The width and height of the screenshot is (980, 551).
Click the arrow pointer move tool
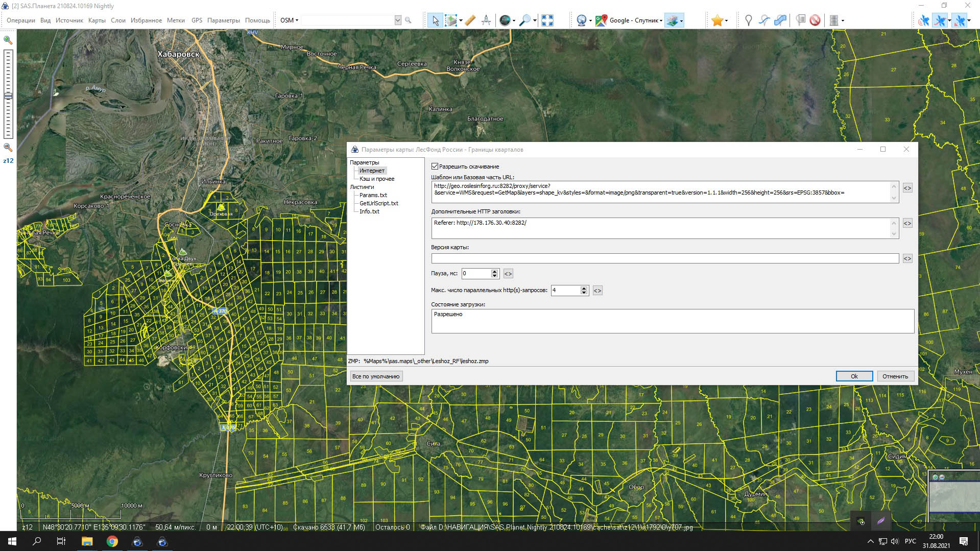point(435,20)
